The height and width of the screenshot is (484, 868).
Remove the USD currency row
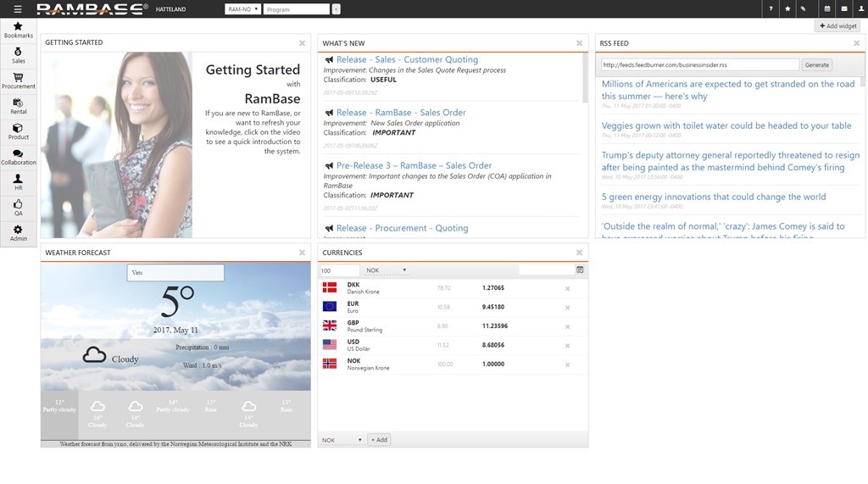click(x=567, y=346)
